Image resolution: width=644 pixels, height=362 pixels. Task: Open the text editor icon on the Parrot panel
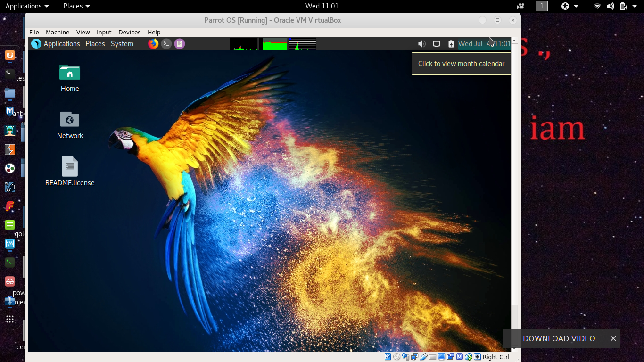coord(179,43)
